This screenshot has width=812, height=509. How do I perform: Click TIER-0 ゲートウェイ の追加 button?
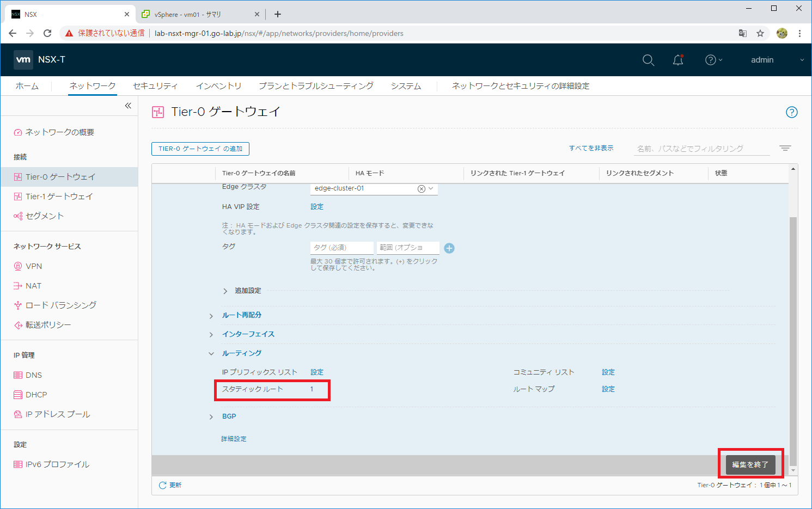point(200,149)
